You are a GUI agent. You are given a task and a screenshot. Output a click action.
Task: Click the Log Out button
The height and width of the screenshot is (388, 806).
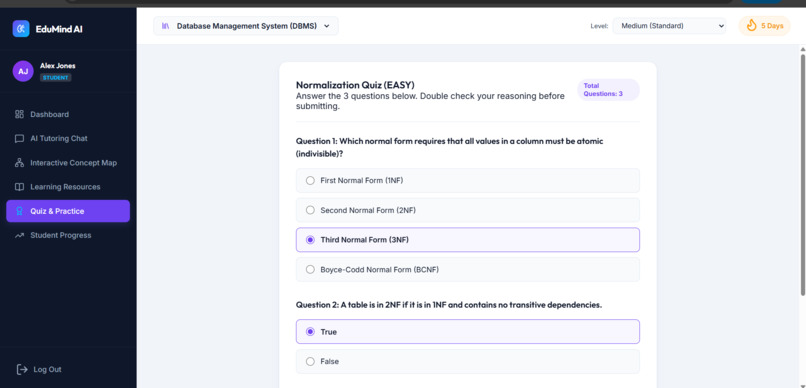click(39, 369)
